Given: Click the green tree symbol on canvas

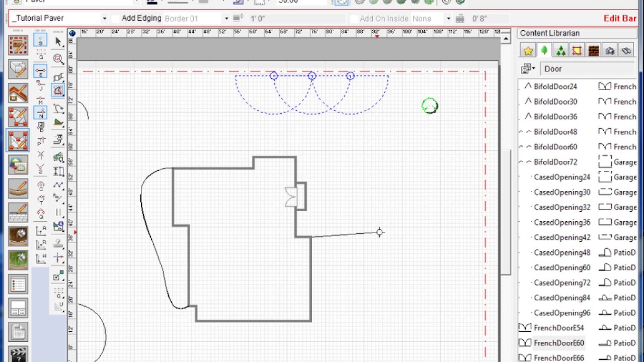Looking at the screenshot, I should (430, 106).
